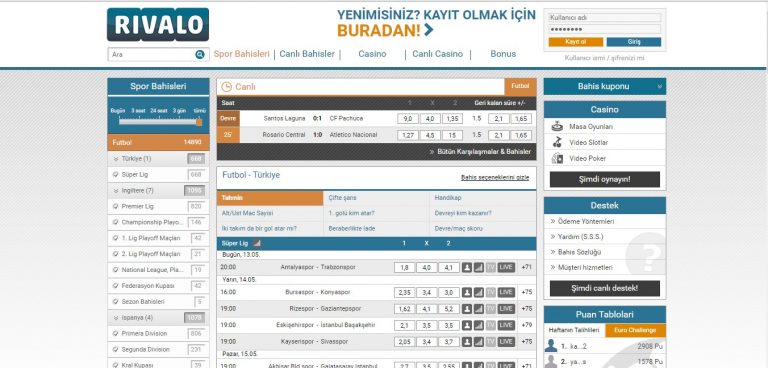Toggle the Premier Lig league checkbox
The image size is (768, 368).
[x=116, y=206]
